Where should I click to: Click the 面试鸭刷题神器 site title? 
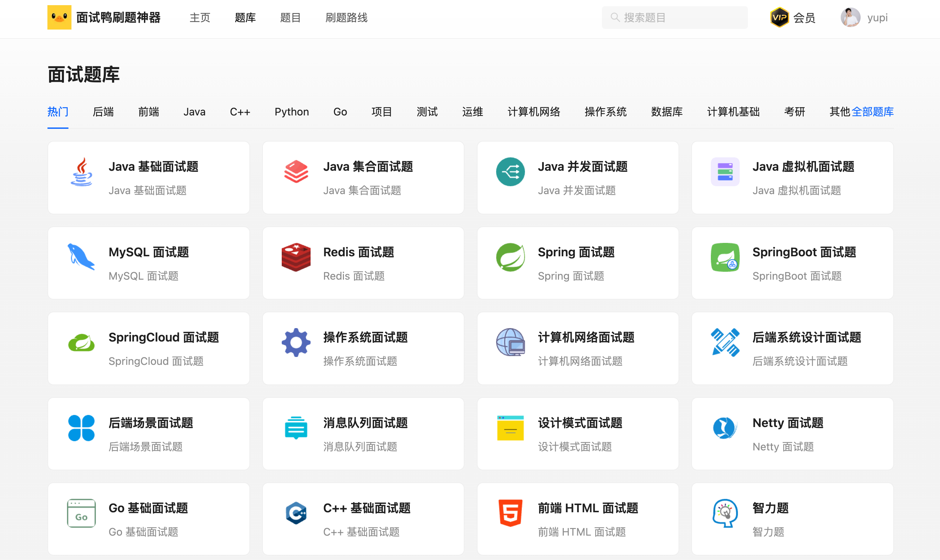119,18
